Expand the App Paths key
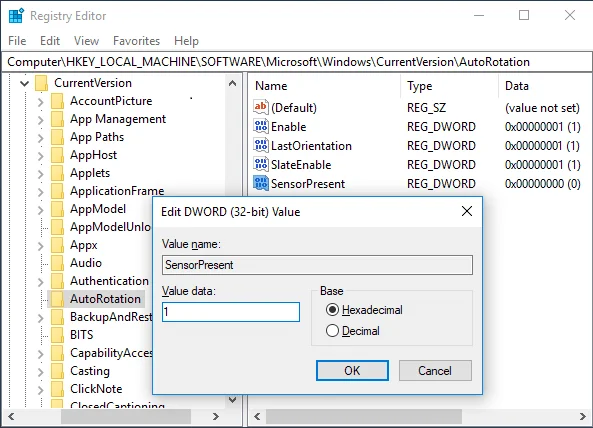Viewport: 593px width, 428px height. coord(40,138)
